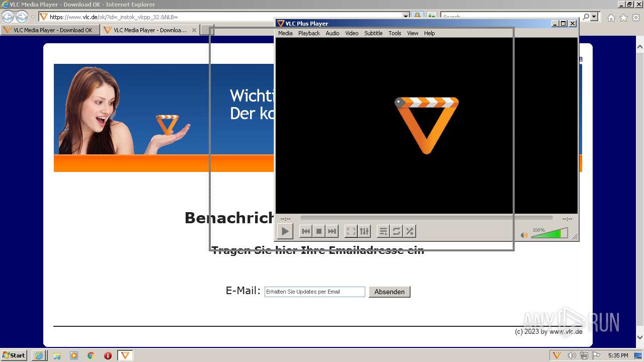The width and height of the screenshot is (644, 362).
Task: Open media player taskbar icon
Action: click(74, 355)
